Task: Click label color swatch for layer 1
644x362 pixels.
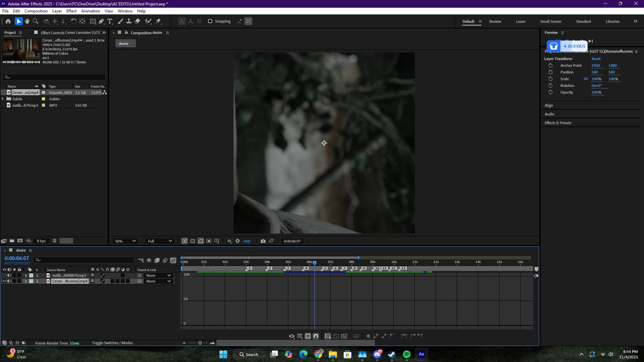Action: [31, 275]
